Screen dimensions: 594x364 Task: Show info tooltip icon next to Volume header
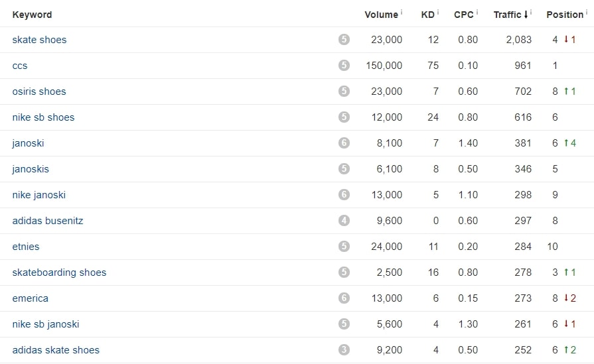pyautogui.click(x=402, y=12)
